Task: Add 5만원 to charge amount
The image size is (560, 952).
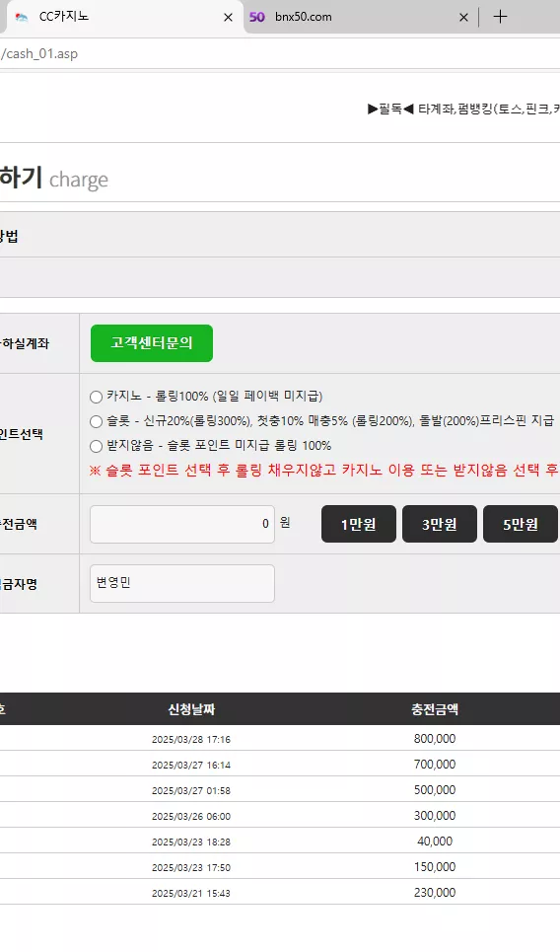Action: pyautogui.click(x=520, y=524)
